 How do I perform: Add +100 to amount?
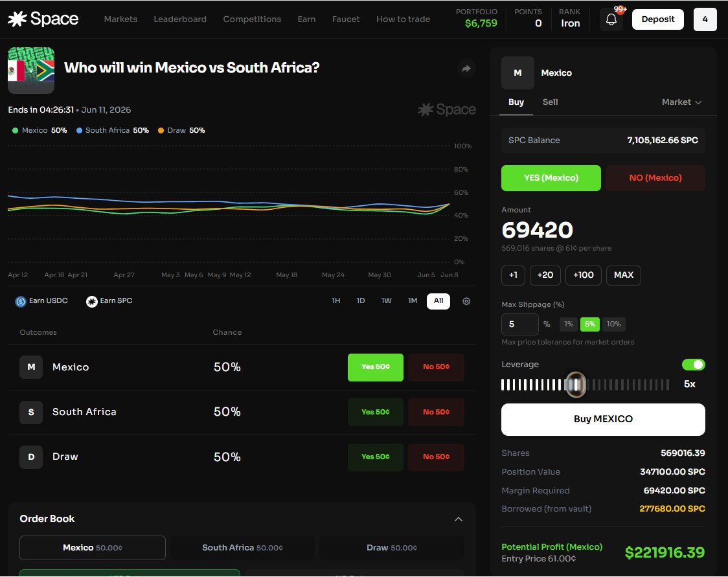583,275
